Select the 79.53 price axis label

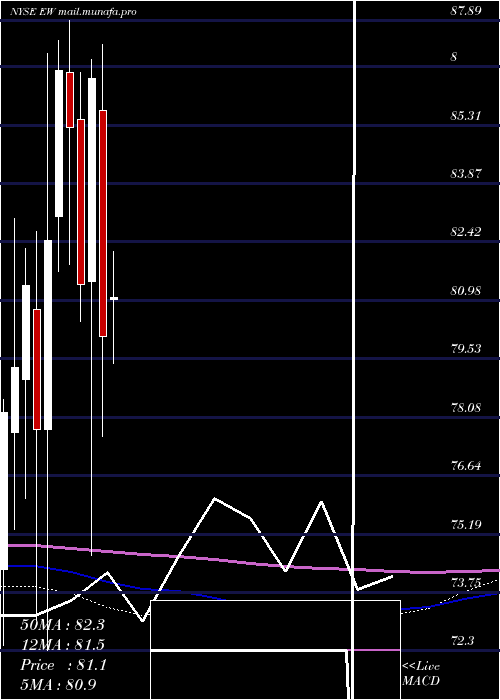click(466, 349)
